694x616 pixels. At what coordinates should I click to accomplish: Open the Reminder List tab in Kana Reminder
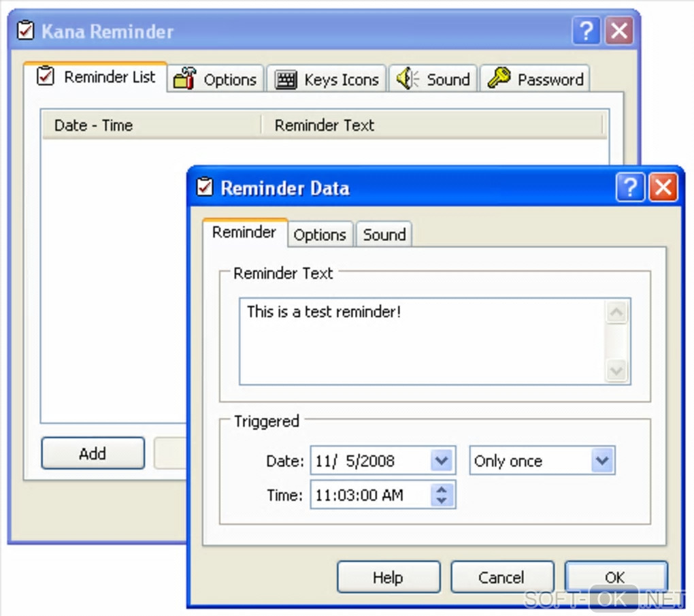(x=96, y=77)
